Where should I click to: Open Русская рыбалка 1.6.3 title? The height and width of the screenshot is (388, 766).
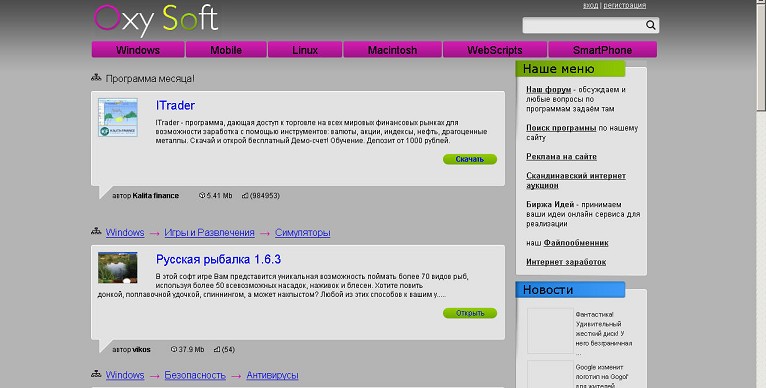(218, 259)
